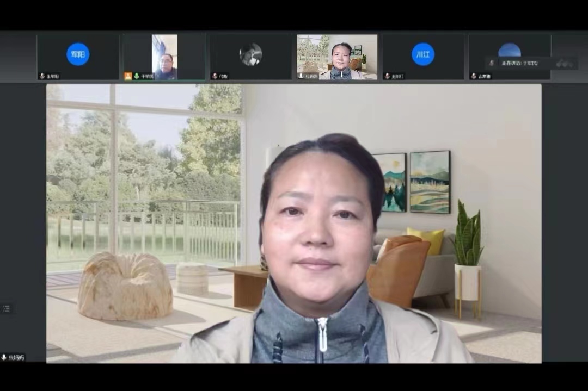Click microphone icon at bottom-left name label
The image size is (588, 391).
tap(4, 357)
